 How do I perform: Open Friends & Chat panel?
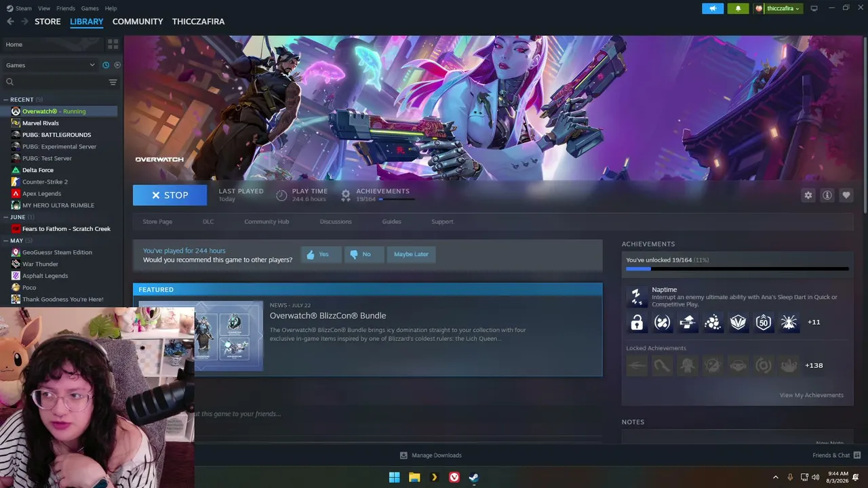coord(837,455)
